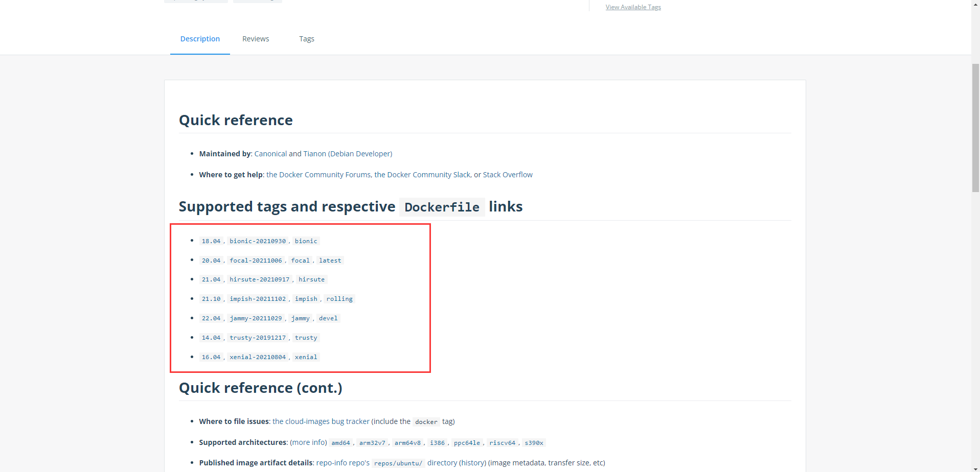Select the plain xenial tag

point(306,357)
